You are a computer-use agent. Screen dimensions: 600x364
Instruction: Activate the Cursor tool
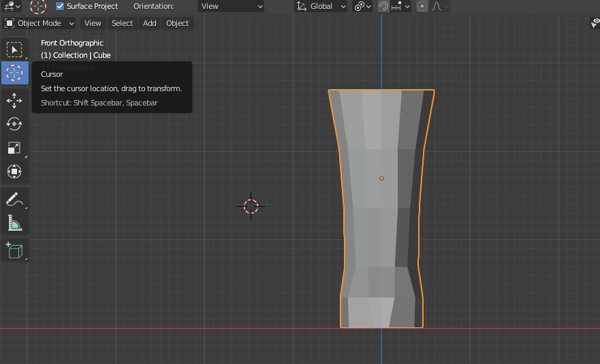coord(14,73)
